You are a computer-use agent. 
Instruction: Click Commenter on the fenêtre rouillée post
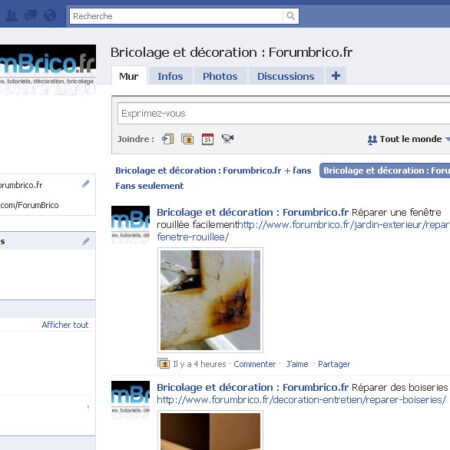click(x=255, y=364)
